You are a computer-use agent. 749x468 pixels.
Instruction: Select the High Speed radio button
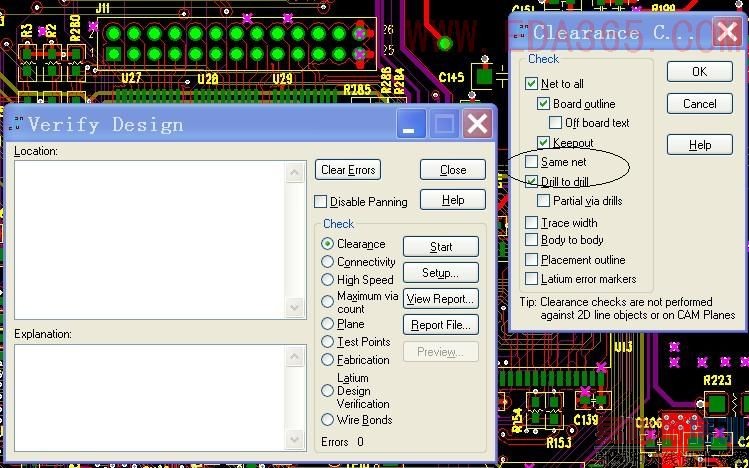(327, 279)
